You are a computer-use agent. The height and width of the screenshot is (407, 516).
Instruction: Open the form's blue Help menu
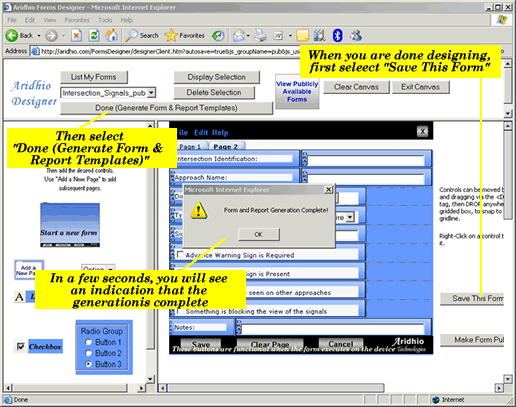[220, 132]
